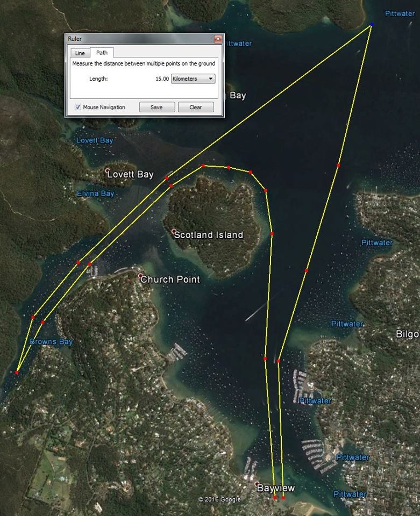Select the blue path endpoint near Pittwater
Image resolution: width=420 pixels, height=516 pixels.
coord(372,24)
